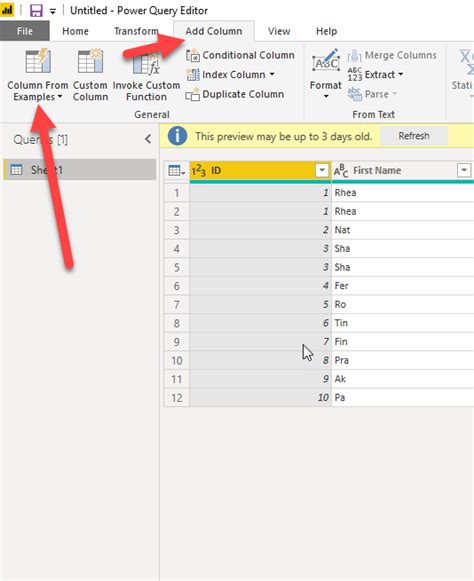Image resolution: width=474 pixels, height=581 pixels.
Task: Expand the Column From Examples dropdown arrow
Action: pyautogui.click(x=60, y=97)
